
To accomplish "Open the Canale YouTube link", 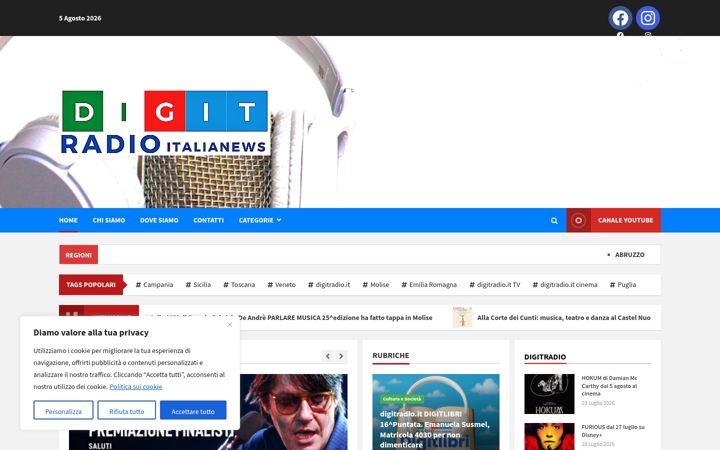I will point(625,220).
